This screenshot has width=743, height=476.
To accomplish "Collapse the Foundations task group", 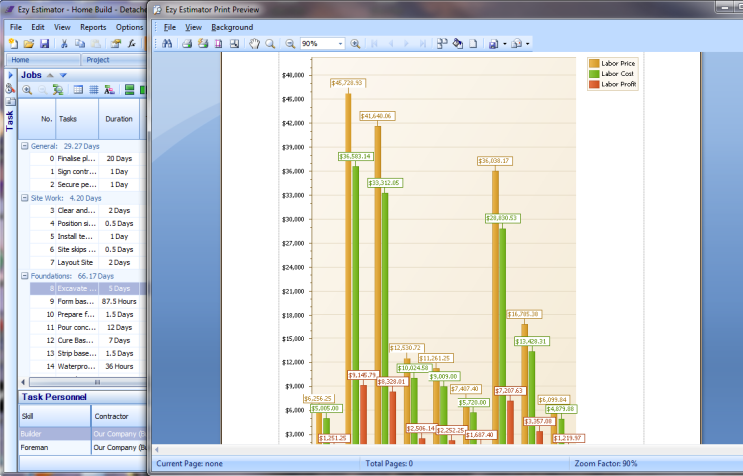I will (x=25, y=276).
